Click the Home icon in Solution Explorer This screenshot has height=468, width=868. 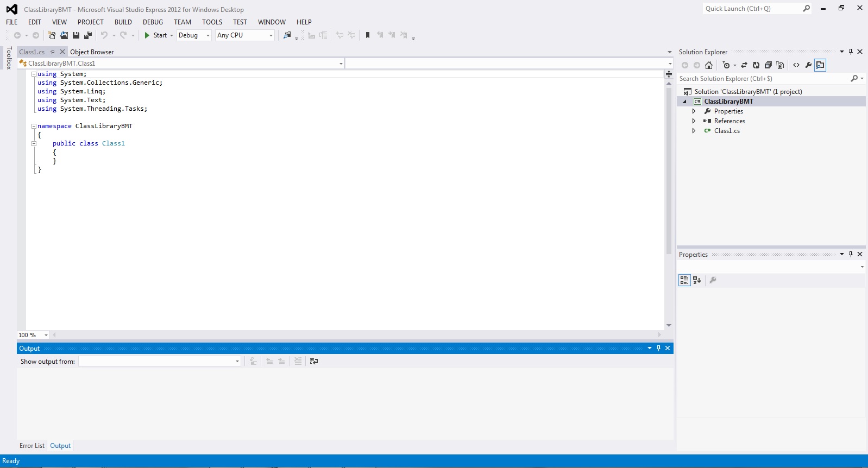point(709,65)
